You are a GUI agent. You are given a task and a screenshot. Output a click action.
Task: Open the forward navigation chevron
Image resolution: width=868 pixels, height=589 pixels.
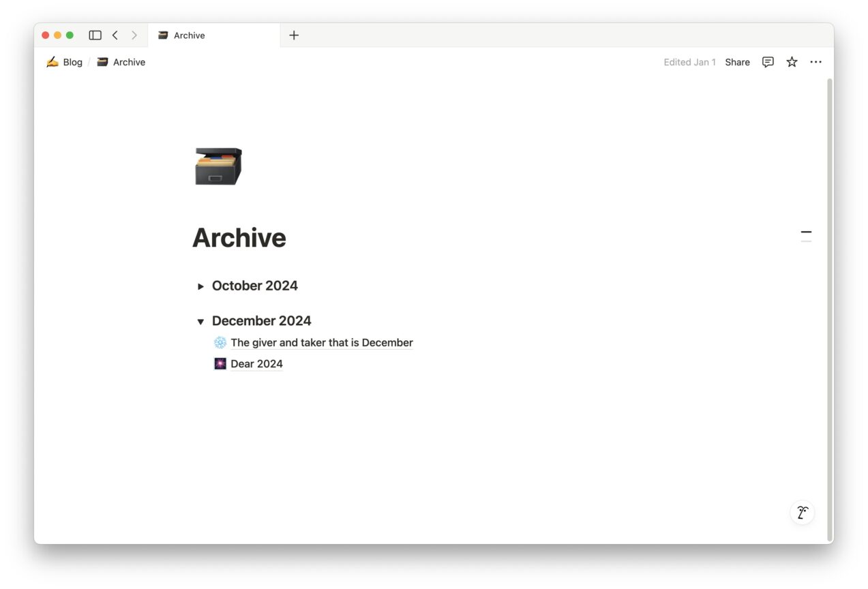[x=134, y=35]
